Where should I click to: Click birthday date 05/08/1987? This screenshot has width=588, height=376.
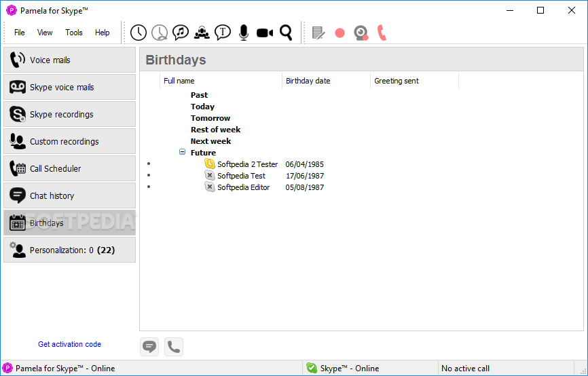tap(304, 187)
